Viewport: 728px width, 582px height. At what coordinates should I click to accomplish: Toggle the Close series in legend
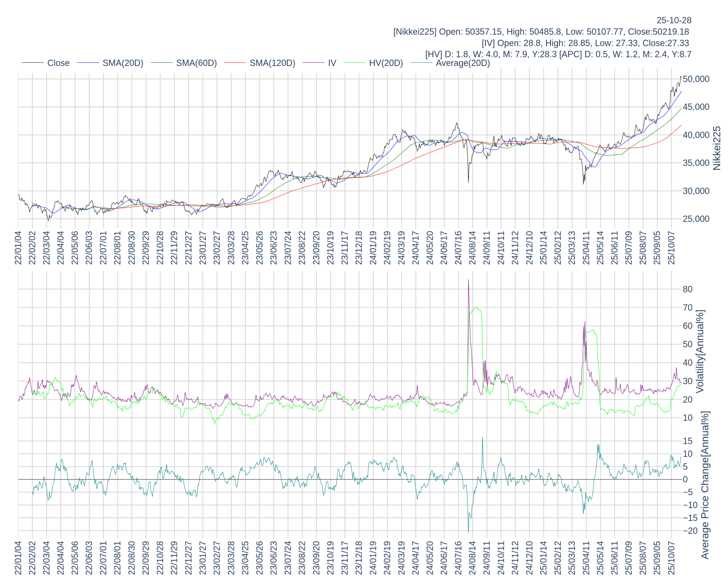point(58,63)
